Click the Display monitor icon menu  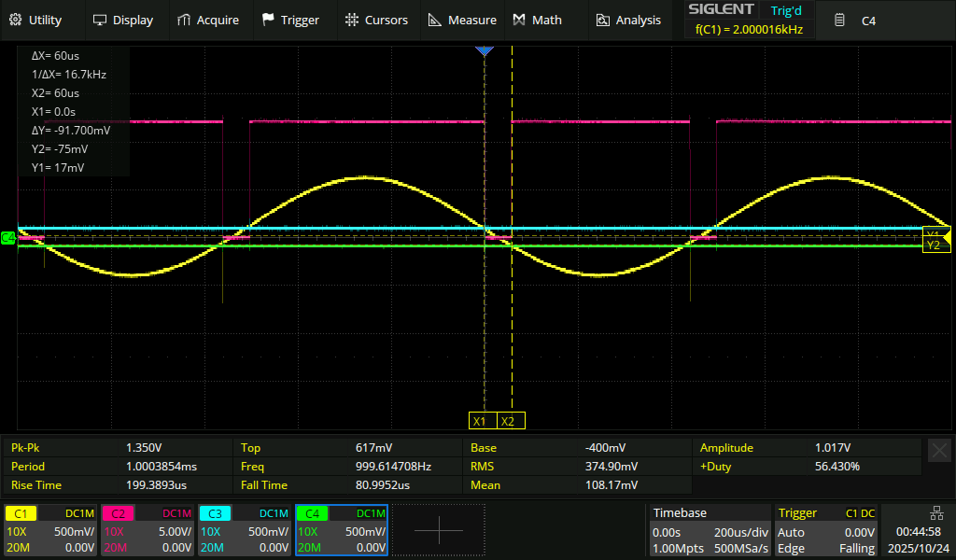pos(122,20)
